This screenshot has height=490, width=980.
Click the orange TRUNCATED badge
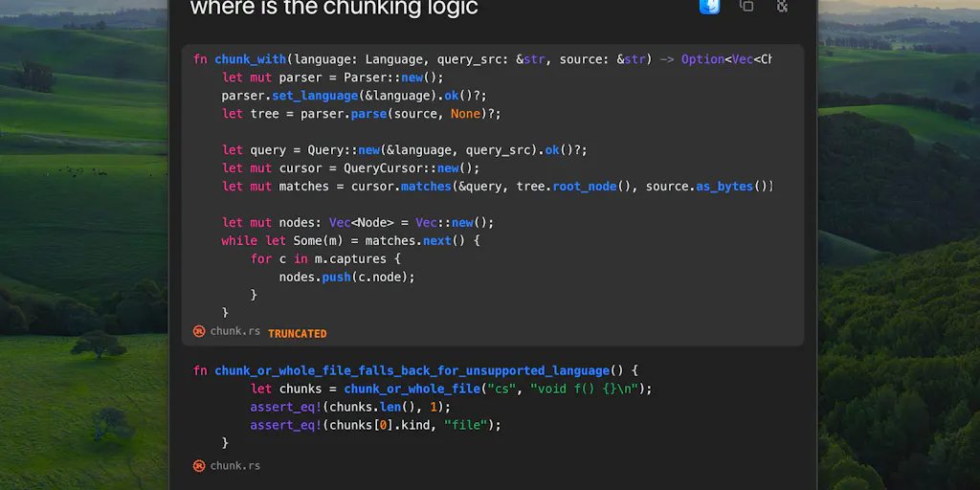pyautogui.click(x=298, y=334)
